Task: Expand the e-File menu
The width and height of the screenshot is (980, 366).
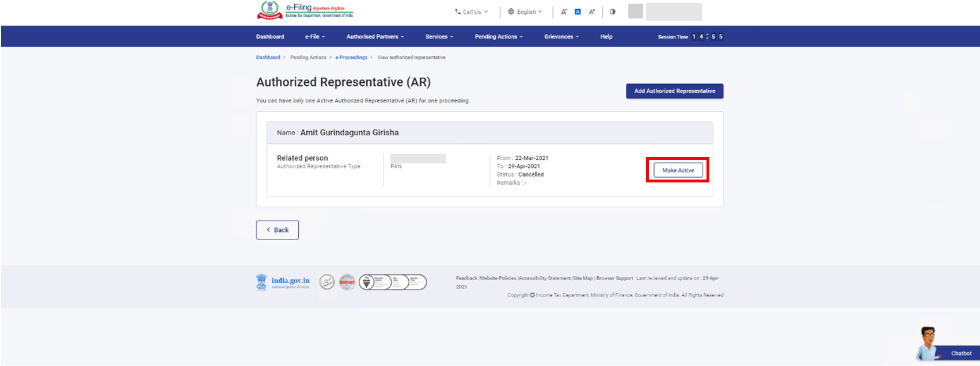Action: (x=315, y=36)
